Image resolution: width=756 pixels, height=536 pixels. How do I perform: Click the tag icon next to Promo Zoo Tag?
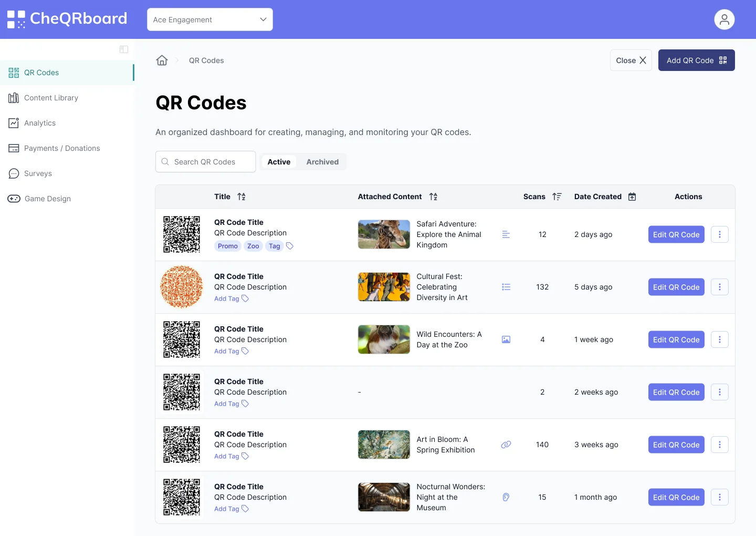290,246
